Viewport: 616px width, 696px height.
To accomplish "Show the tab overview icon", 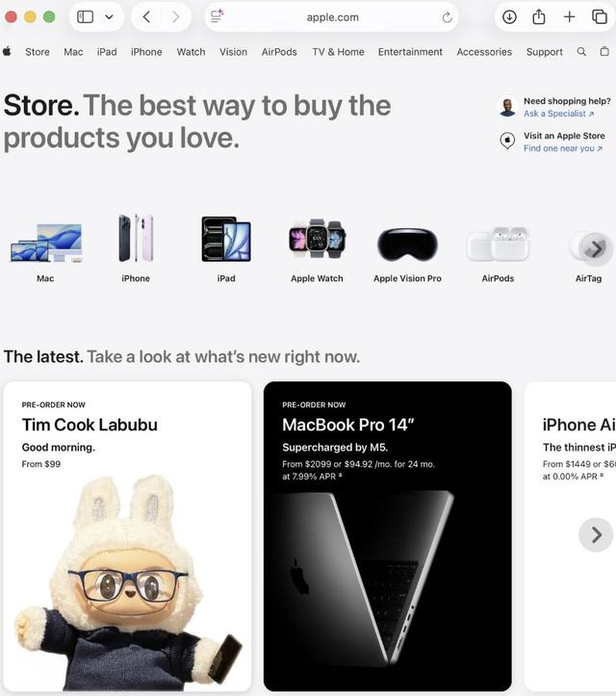I will pos(600,17).
